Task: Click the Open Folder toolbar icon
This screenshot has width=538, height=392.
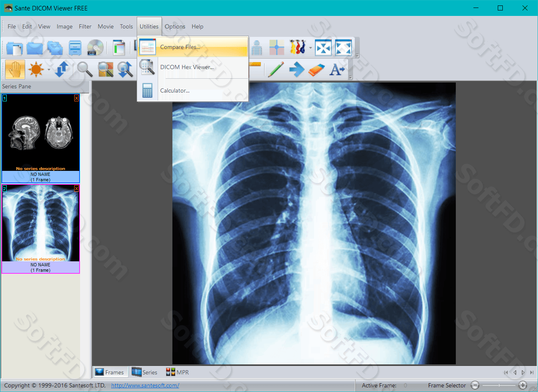Action: (x=35, y=47)
